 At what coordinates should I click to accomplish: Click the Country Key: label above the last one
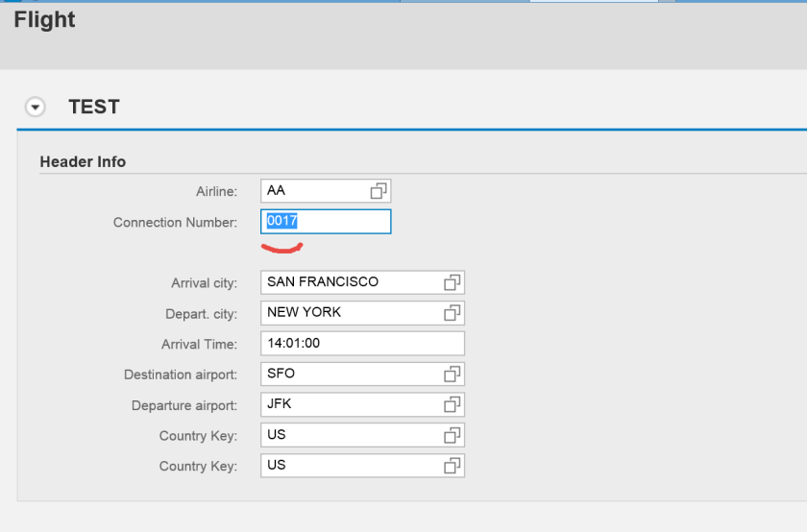[198, 436]
